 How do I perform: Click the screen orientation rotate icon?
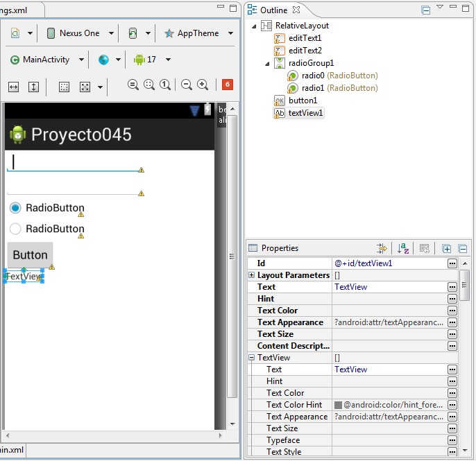click(x=133, y=33)
